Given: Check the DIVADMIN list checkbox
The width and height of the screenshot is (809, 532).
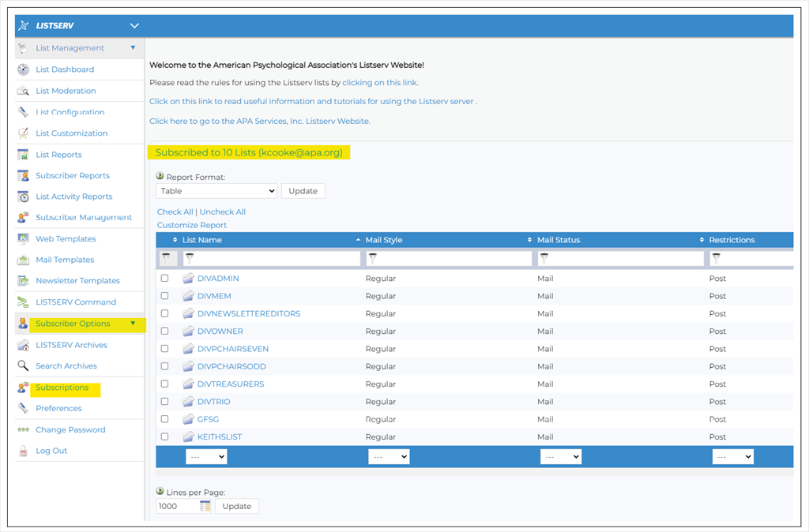Looking at the screenshot, I should coord(165,279).
